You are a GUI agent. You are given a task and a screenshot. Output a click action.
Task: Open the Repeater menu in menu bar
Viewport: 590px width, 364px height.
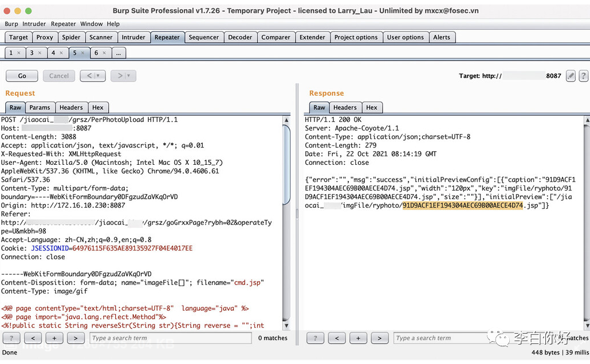[63, 23]
